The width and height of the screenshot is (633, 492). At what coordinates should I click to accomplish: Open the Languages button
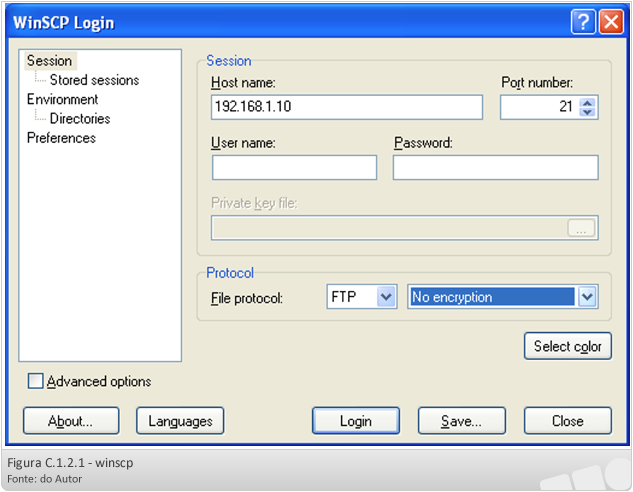point(180,421)
